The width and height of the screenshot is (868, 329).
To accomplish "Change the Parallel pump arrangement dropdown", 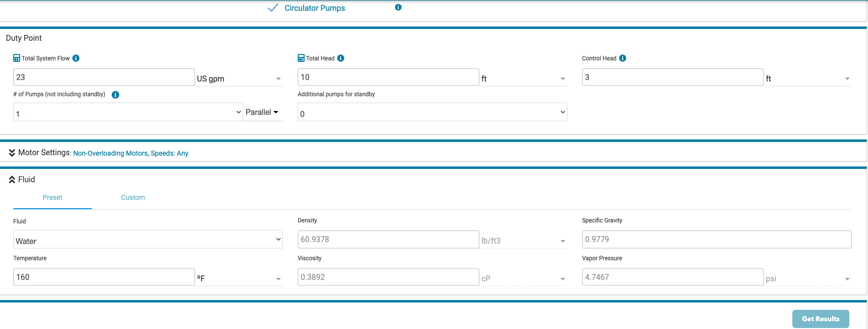I will (263, 112).
